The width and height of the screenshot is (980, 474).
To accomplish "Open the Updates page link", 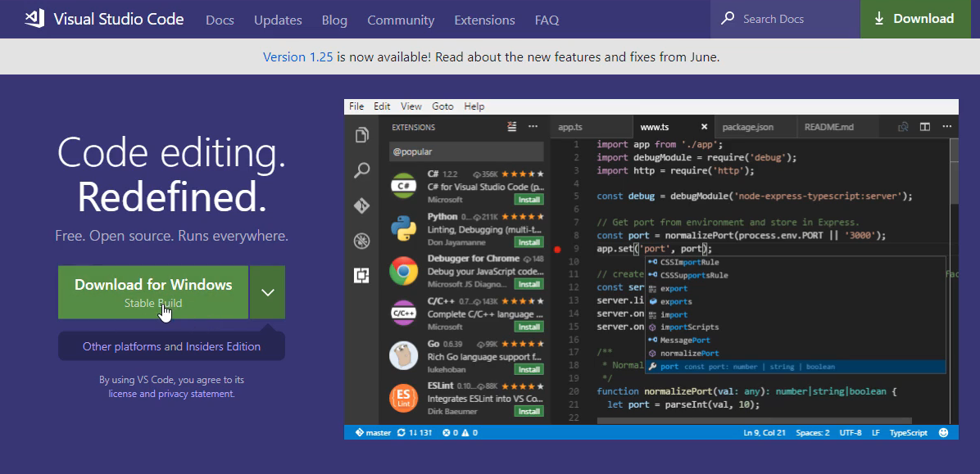I will point(278,20).
